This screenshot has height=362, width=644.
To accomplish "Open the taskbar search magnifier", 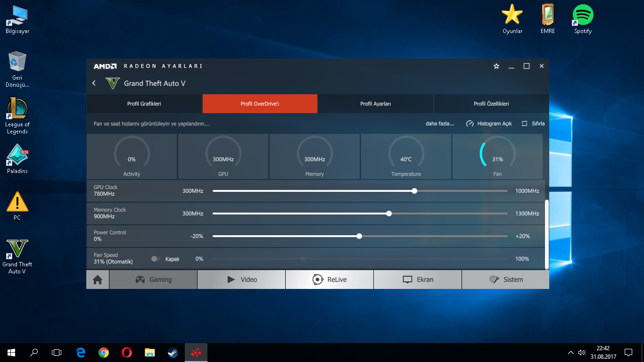I will (34, 352).
